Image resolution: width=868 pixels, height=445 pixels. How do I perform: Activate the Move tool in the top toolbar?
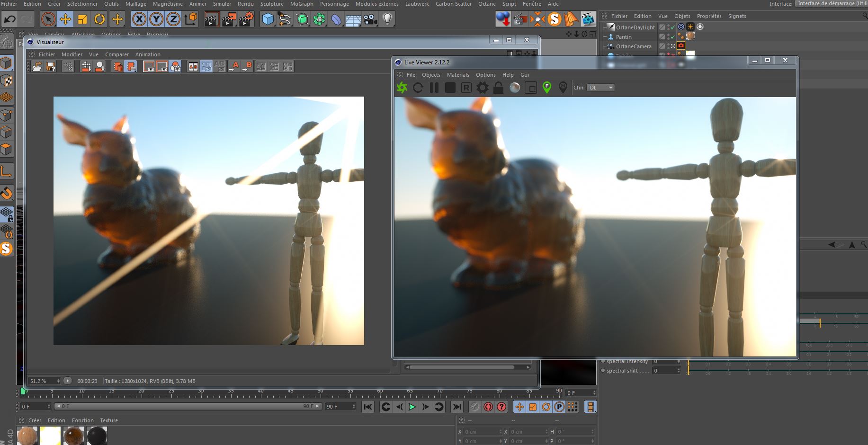pyautogui.click(x=65, y=19)
